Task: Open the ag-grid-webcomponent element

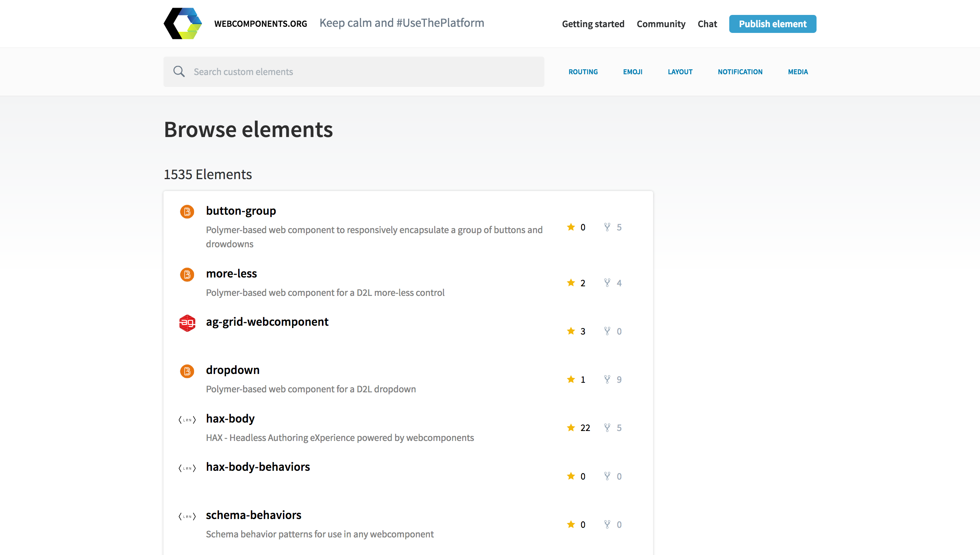Action: [x=267, y=322]
